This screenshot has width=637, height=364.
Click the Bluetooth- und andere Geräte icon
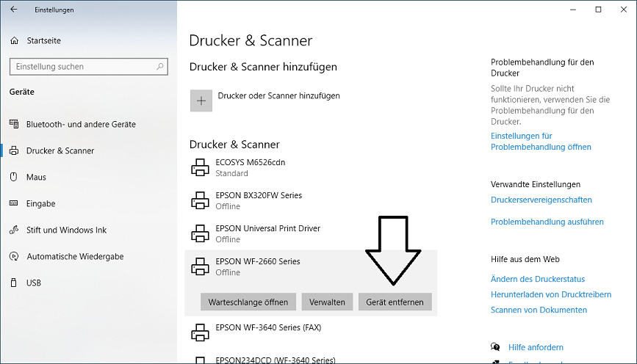click(x=14, y=124)
